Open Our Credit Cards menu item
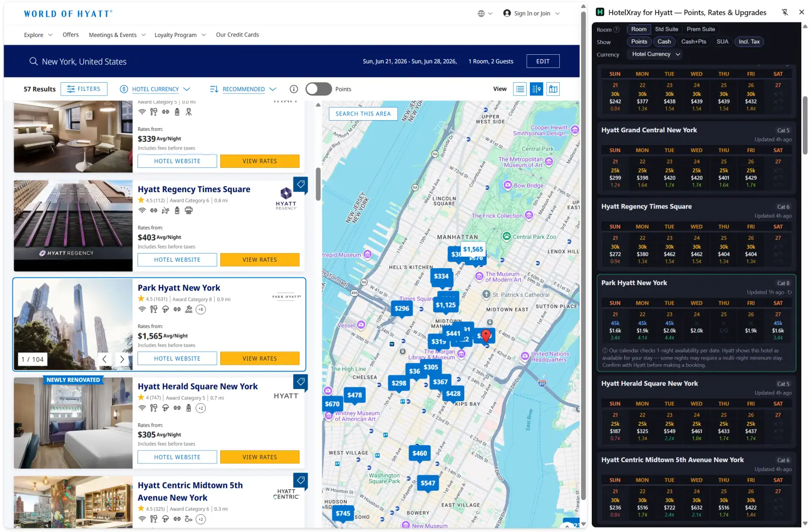The image size is (812, 532). pyautogui.click(x=238, y=35)
